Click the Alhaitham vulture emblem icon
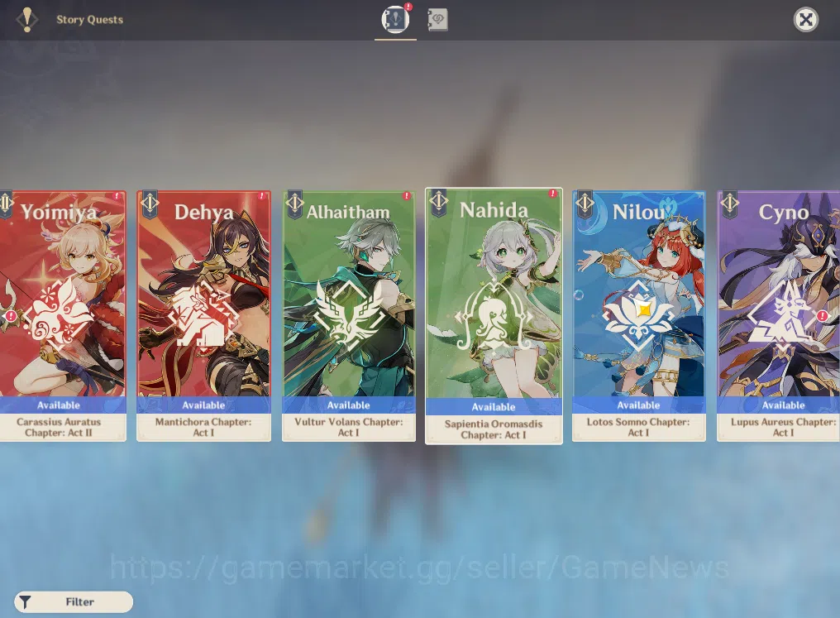Screen dimensions: 840x618 348,314
